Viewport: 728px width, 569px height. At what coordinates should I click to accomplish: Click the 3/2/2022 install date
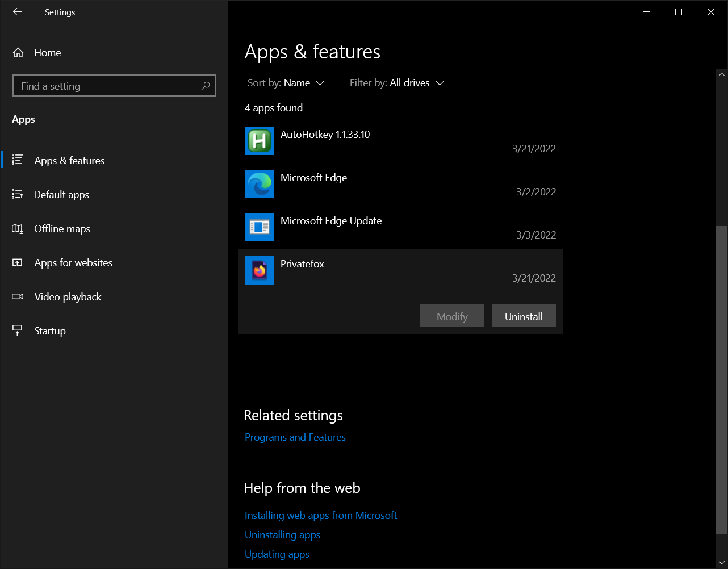coord(536,192)
